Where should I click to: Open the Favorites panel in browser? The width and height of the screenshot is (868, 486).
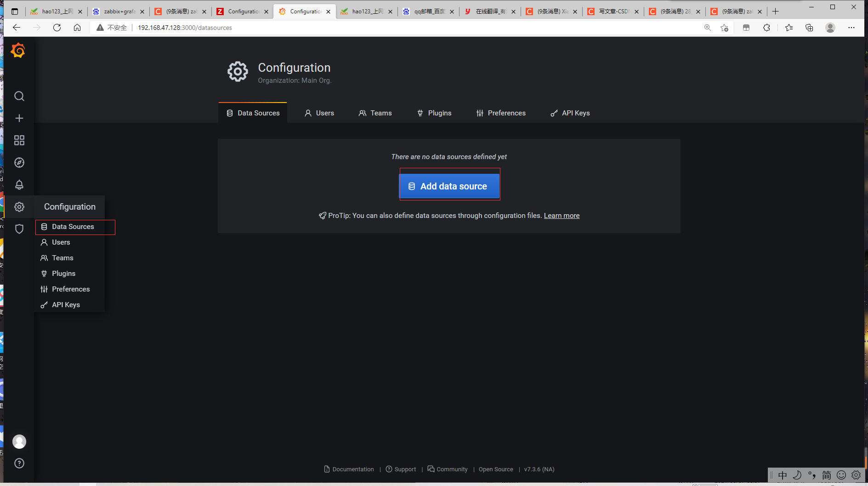coord(789,28)
